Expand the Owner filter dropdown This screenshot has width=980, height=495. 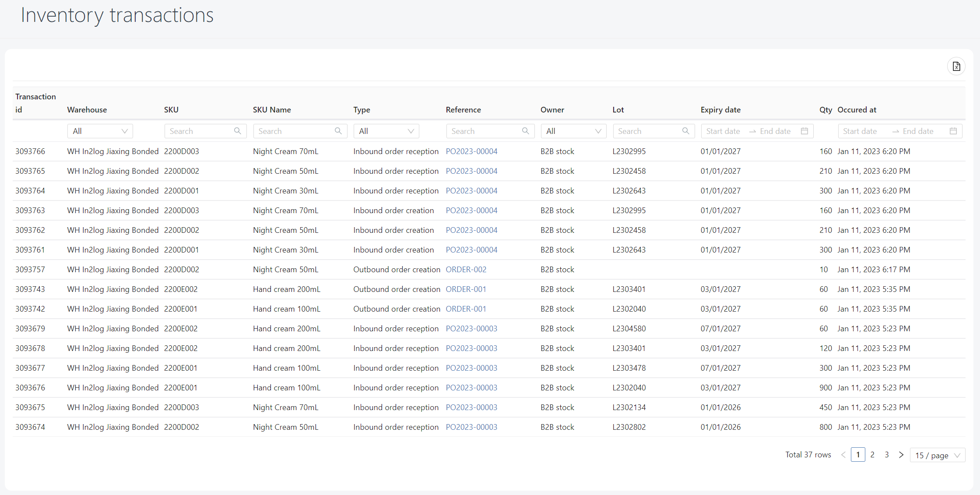[573, 131]
